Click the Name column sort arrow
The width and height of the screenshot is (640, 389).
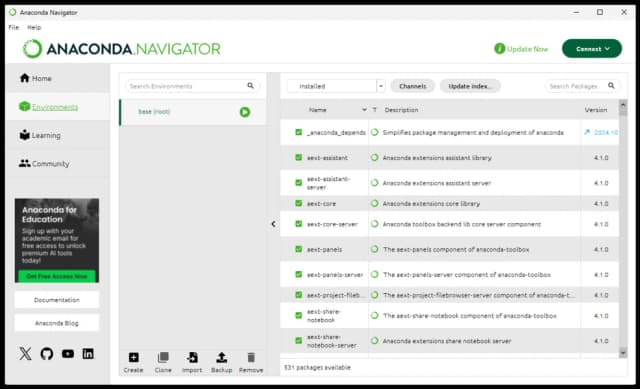pos(364,110)
